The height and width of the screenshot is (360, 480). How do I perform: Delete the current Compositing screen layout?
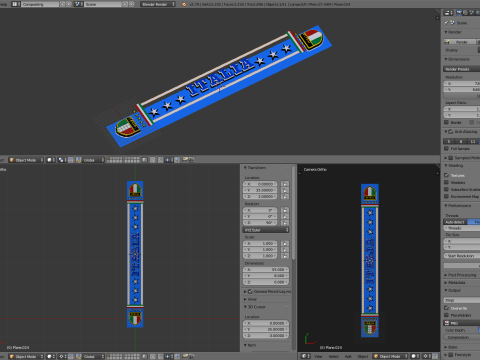69,4
